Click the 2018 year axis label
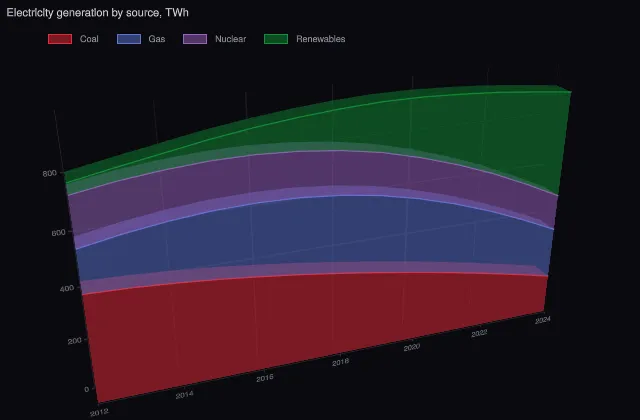 [340, 362]
